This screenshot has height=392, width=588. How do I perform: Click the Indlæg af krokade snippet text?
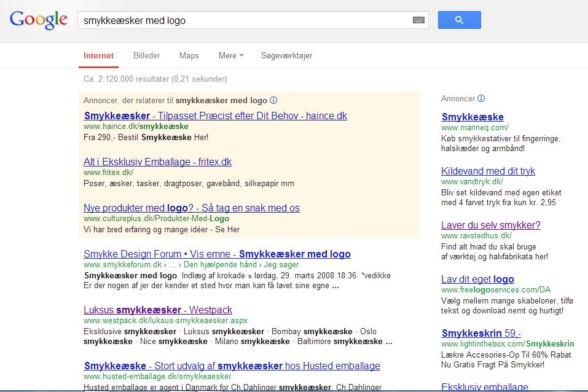pyautogui.click(x=237, y=280)
